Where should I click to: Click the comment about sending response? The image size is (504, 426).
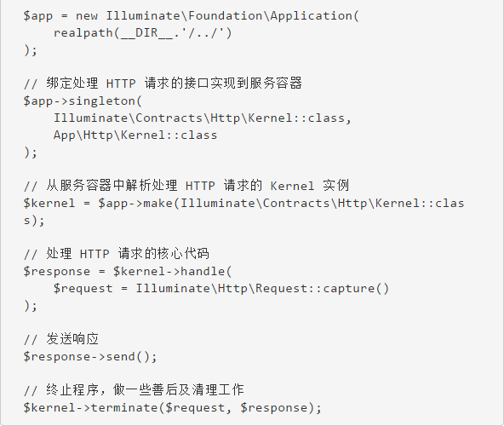[x=61, y=339]
